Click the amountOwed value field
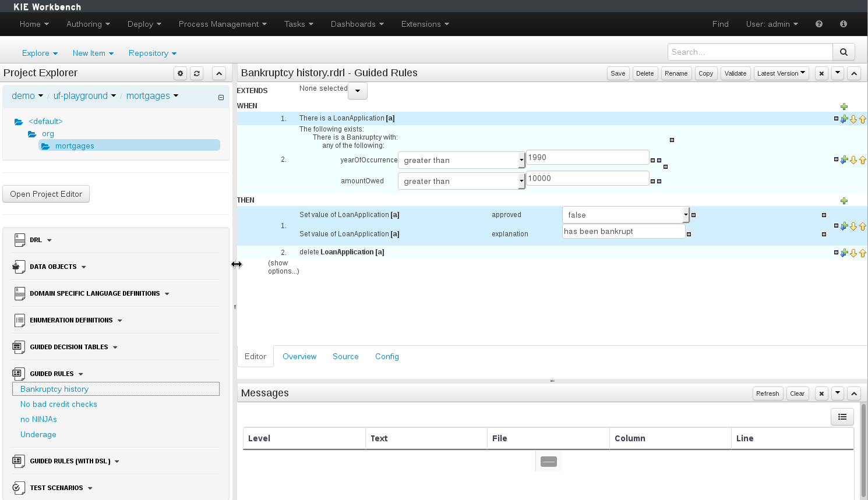 coord(587,178)
